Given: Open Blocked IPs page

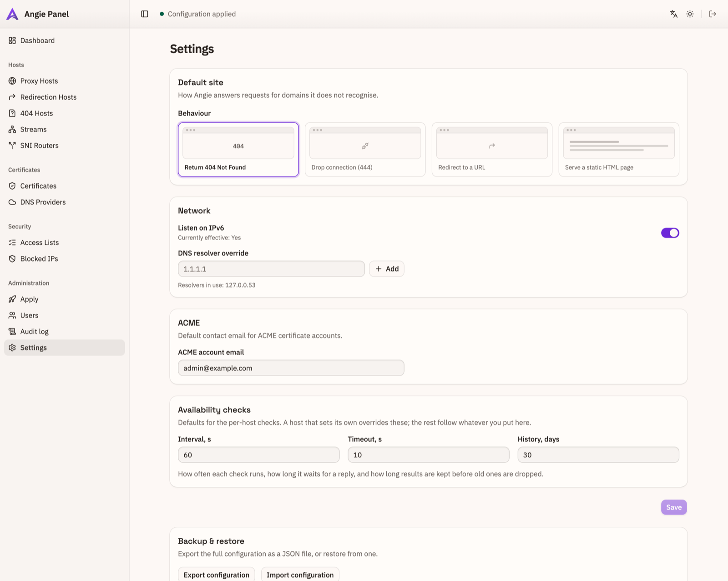Looking at the screenshot, I should (x=65, y=259).
